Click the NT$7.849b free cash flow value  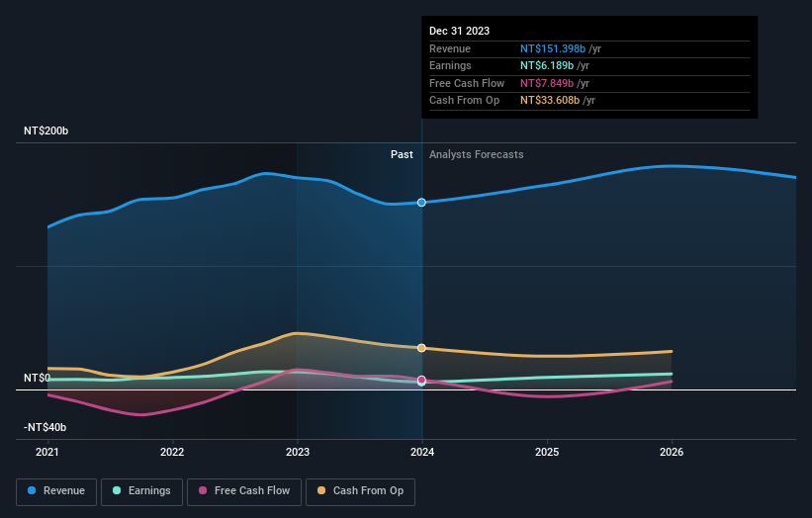pos(547,83)
